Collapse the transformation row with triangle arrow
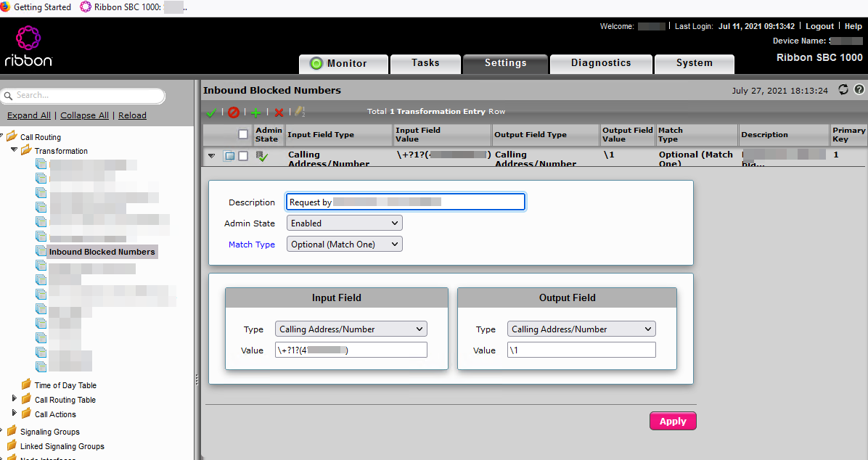Screen dimensions: 868x460 pyautogui.click(x=212, y=155)
